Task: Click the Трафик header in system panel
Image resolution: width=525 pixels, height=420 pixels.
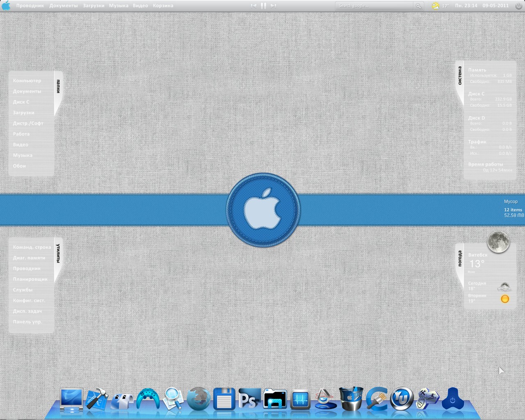Action: tap(477, 142)
